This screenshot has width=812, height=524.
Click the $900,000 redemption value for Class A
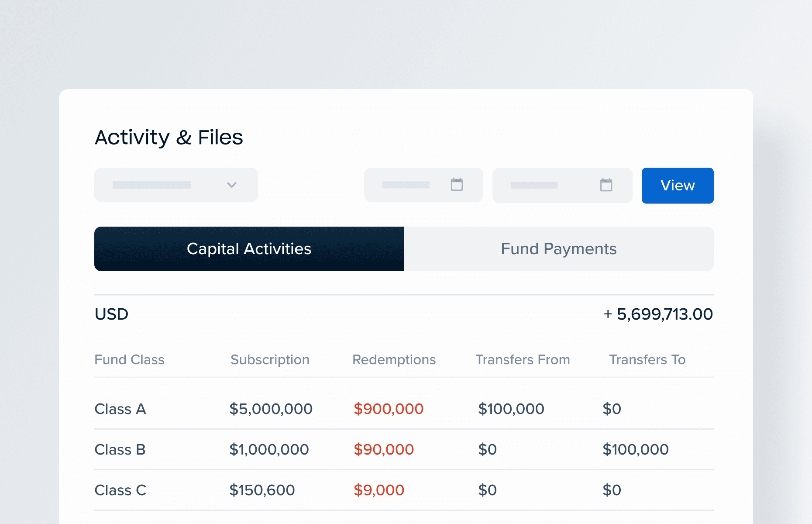(x=389, y=409)
